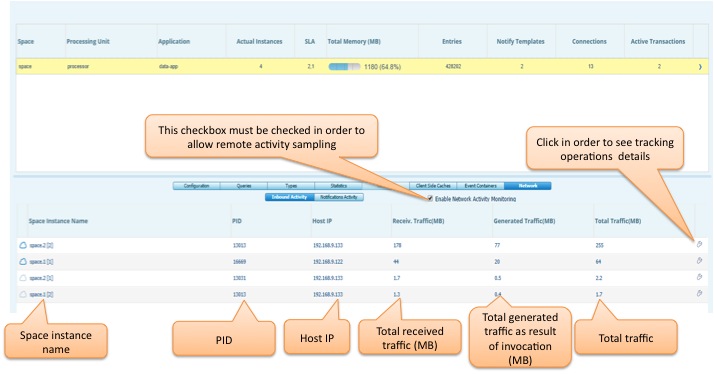Sort by Total Memory (MB) column header
714x374 pixels.
pos(354,41)
